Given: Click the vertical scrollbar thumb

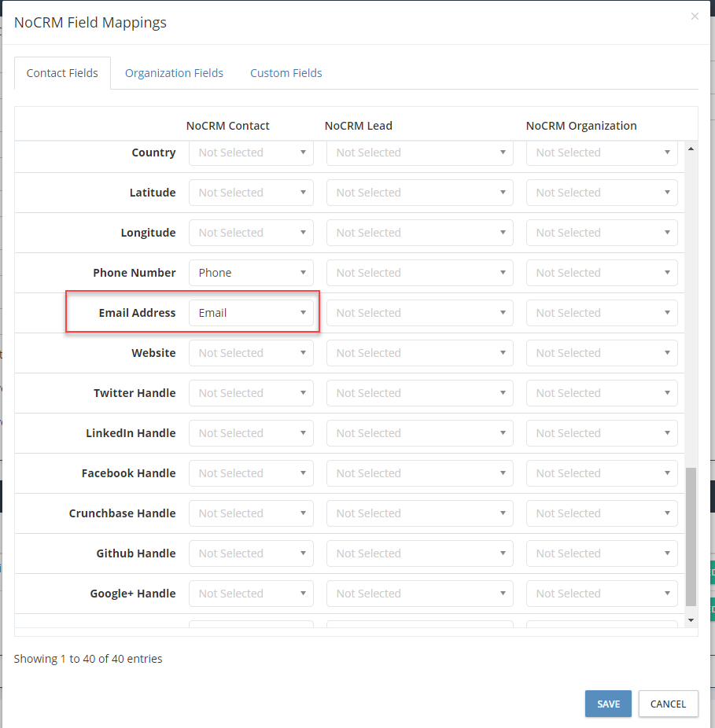Looking at the screenshot, I should (691, 537).
